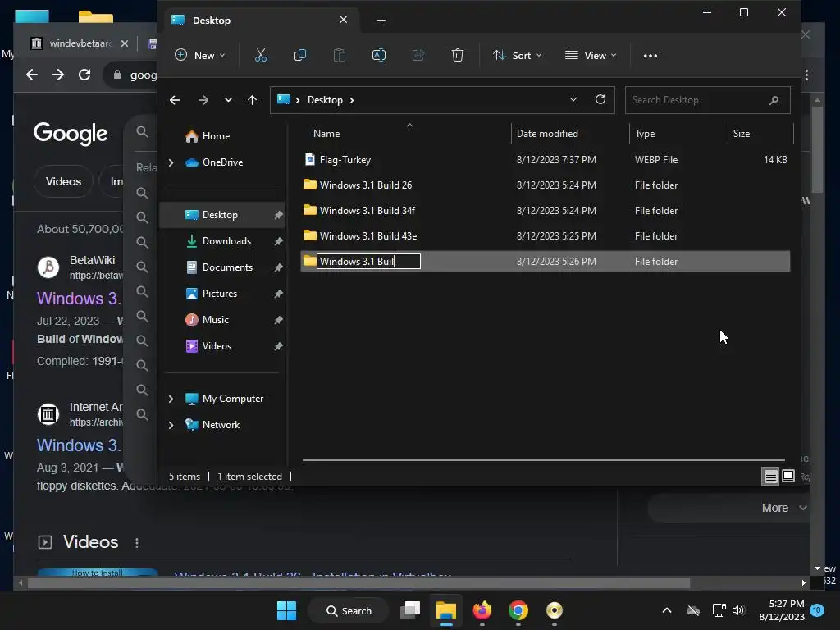The height and width of the screenshot is (630, 840).
Task: Click Chrome's forward arrow button
Action: click(58, 75)
